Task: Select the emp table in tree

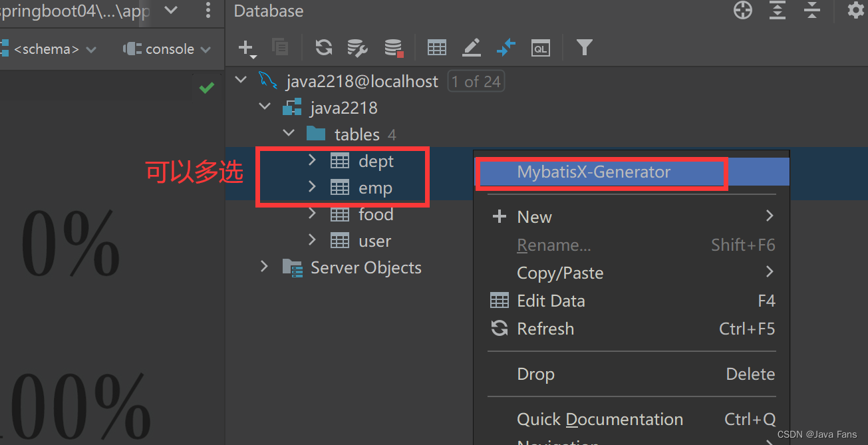Action: (375, 188)
